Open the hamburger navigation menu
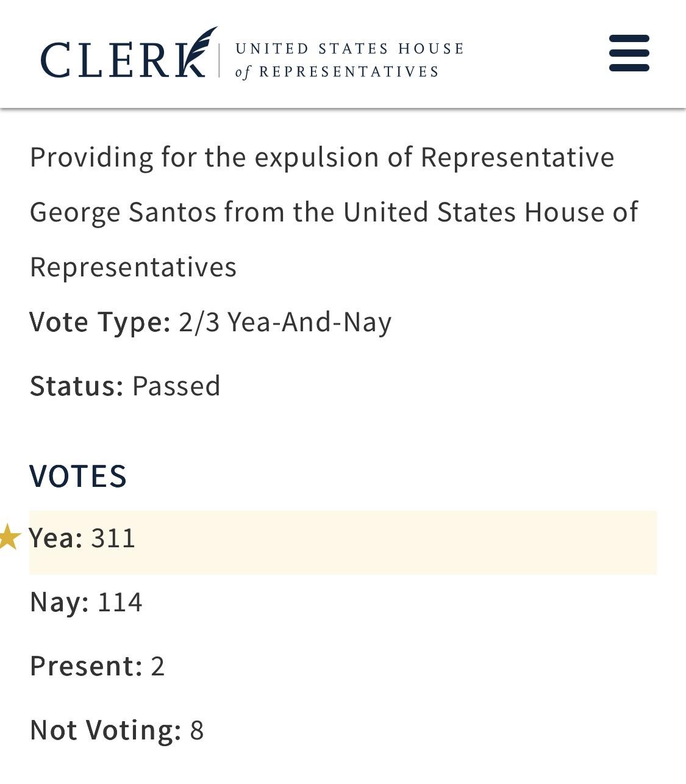This screenshot has width=686, height=784. (629, 53)
